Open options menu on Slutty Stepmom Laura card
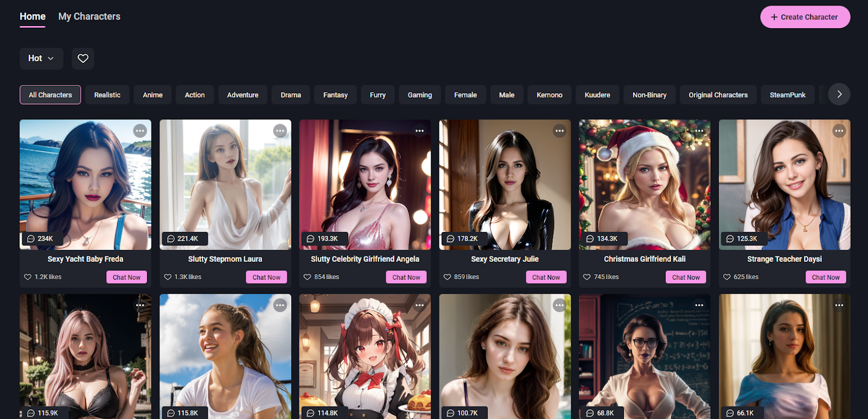Screen dimensions: 868x419 tap(280, 131)
